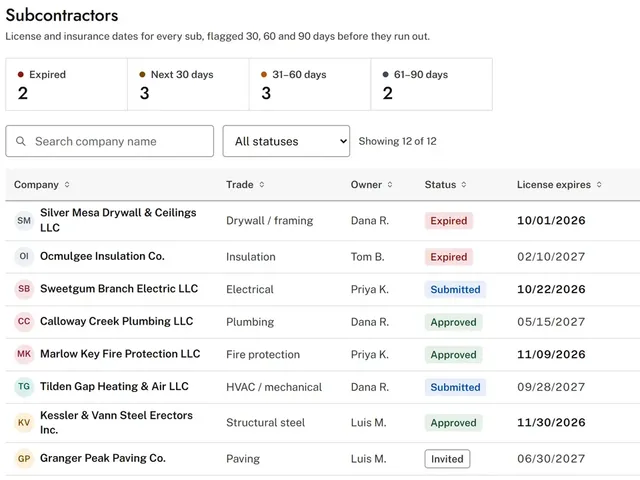Click the Structural steel trade cell
This screenshot has height=480, width=640.
pos(265,422)
